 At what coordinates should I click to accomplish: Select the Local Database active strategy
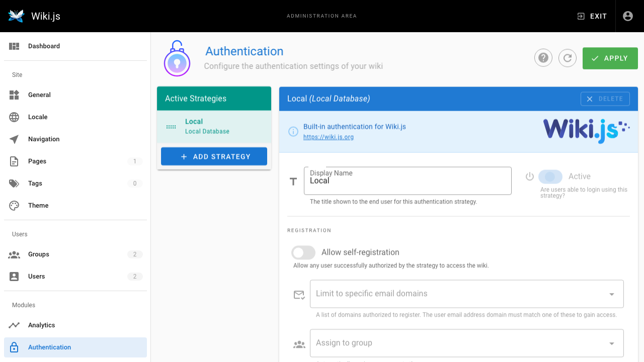214,127
